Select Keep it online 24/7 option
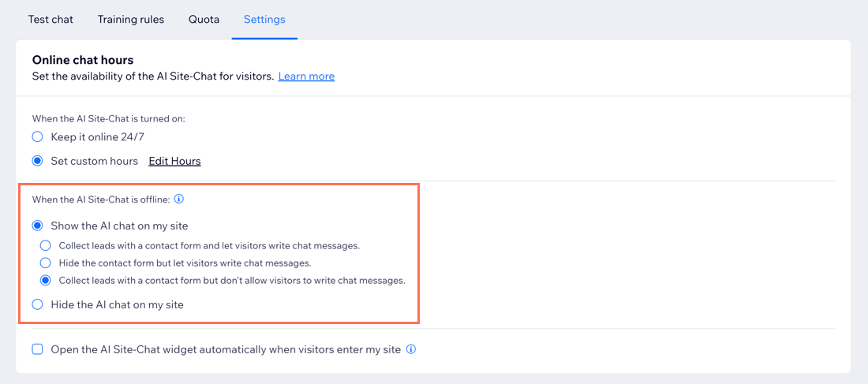Viewport: 868px width, 384px height. coord(37,136)
